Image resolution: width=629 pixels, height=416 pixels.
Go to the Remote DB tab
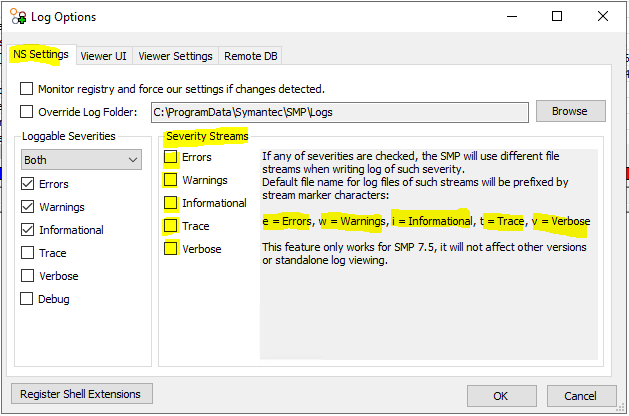pos(251,56)
